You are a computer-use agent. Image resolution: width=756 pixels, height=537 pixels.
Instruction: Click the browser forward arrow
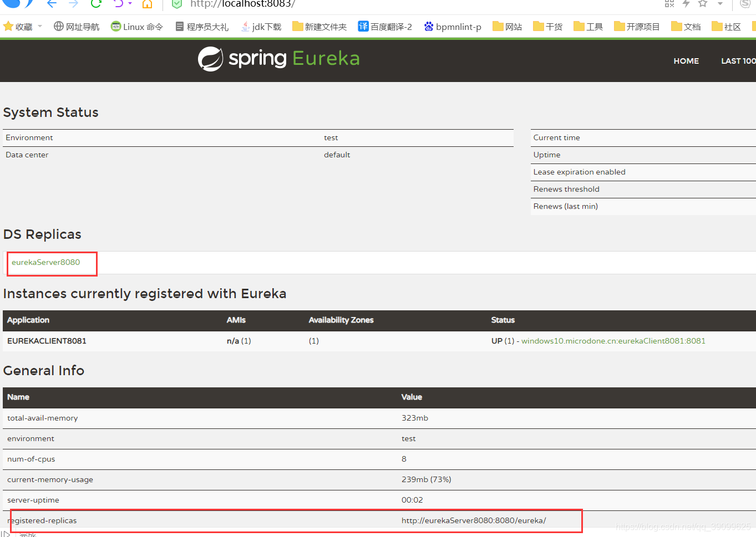[74, 3]
